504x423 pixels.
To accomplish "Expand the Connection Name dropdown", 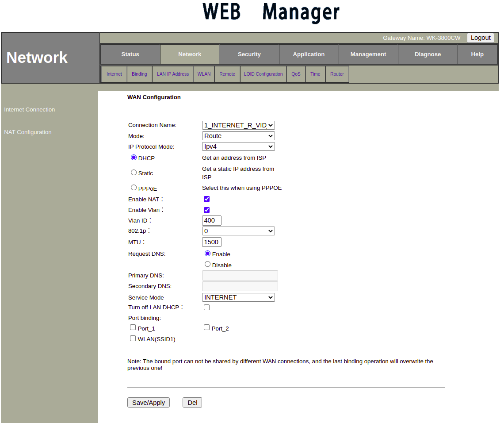I will click(x=238, y=125).
